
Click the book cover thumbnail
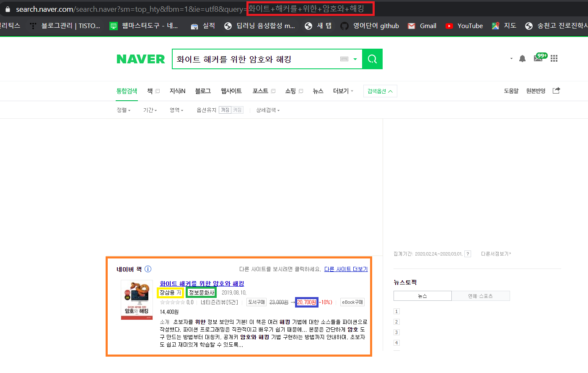click(x=137, y=300)
